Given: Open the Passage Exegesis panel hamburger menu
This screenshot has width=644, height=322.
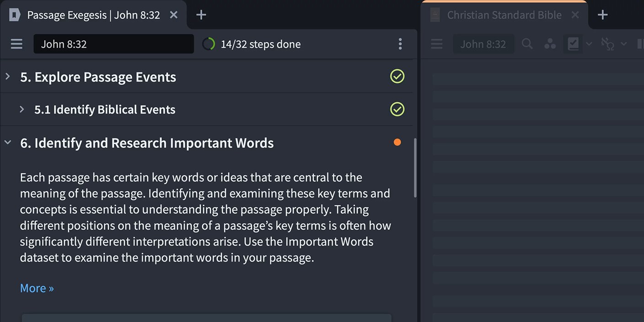Looking at the screenshot, I should 16,44.
